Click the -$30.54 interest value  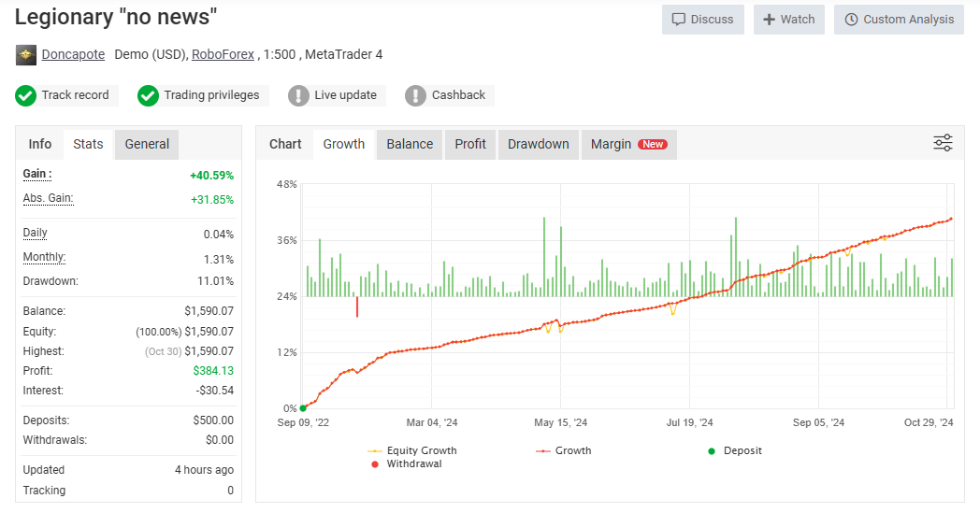click(215, 391)
